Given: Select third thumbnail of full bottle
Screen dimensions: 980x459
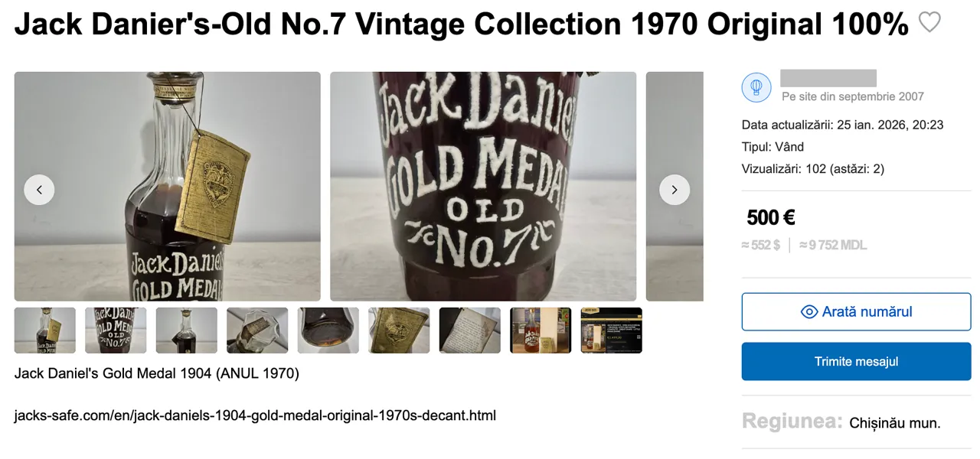Looking at the screenshot, I should 187,330.
